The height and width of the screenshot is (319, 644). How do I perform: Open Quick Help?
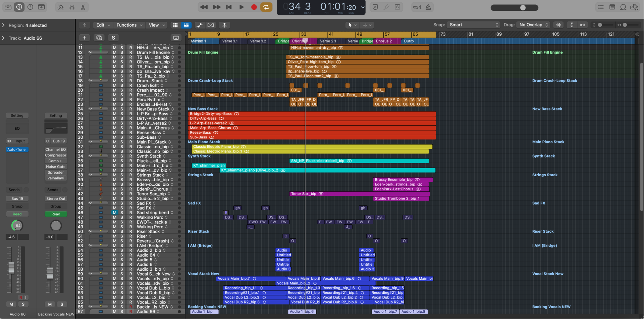tap(30, 7)
